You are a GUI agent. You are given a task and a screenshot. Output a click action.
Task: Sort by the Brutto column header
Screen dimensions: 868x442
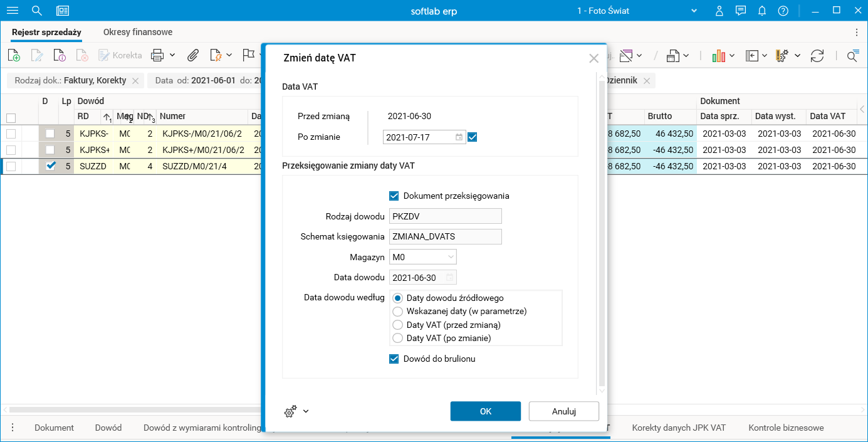pos(670,116)
